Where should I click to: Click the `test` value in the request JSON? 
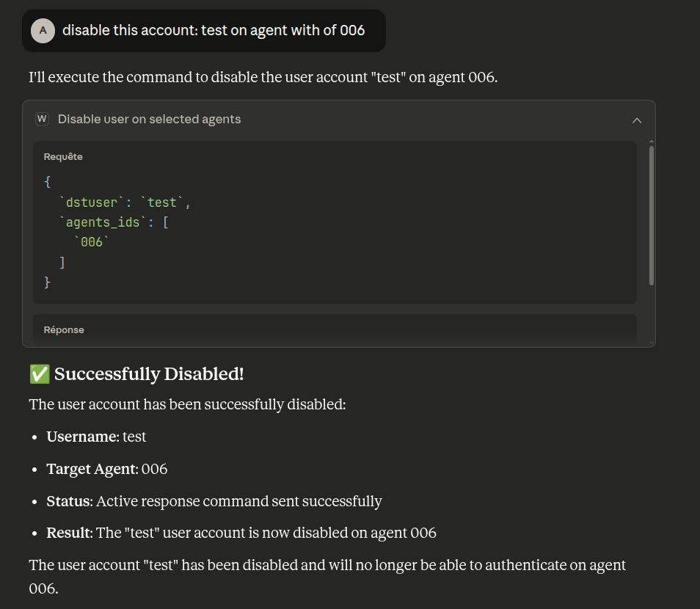(x=161, y=203)
